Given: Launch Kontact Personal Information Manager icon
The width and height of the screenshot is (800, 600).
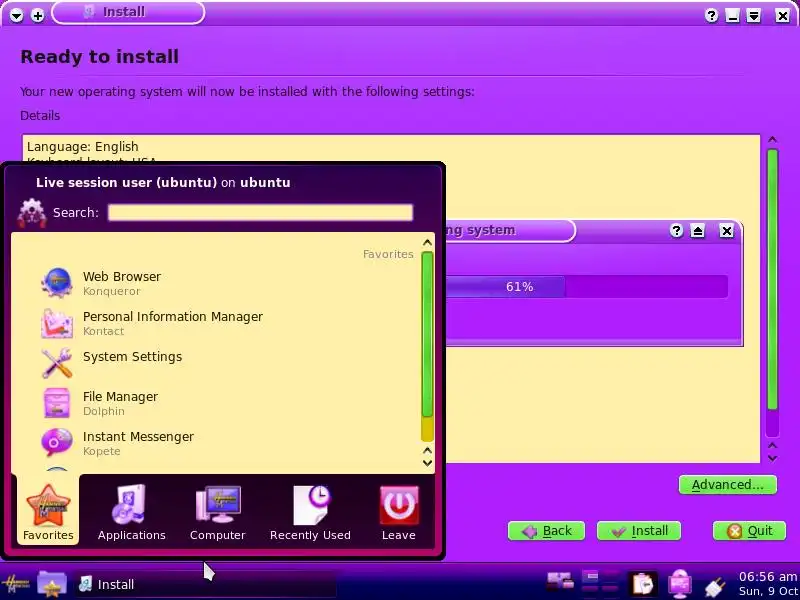Looking at the screenshot, I should 56,323.
